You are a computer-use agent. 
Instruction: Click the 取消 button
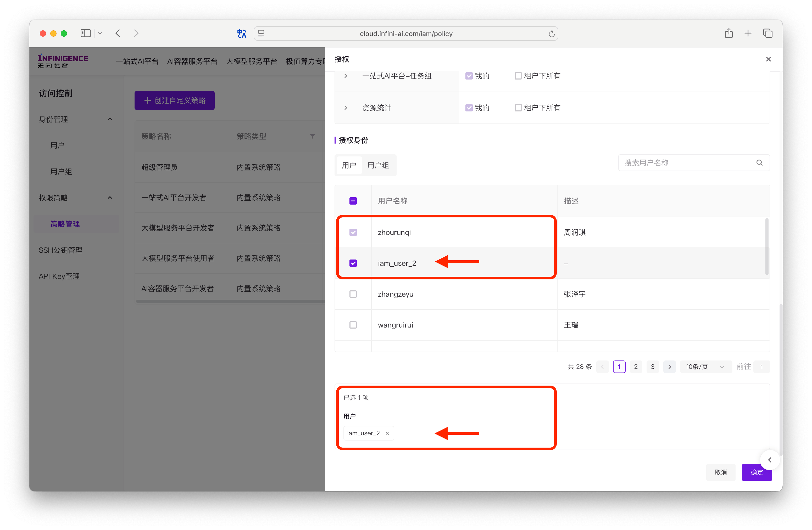(x=721, y=472)
